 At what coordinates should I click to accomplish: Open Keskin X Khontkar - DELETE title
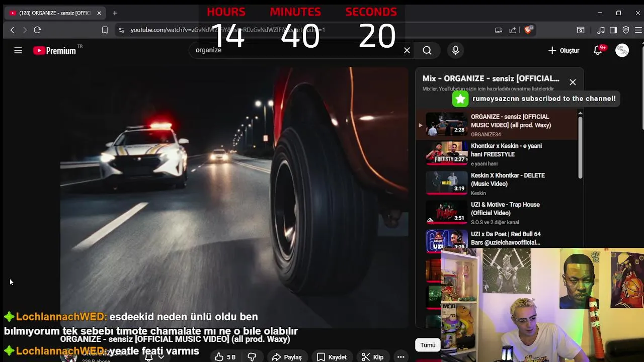[x=508, y=179]
